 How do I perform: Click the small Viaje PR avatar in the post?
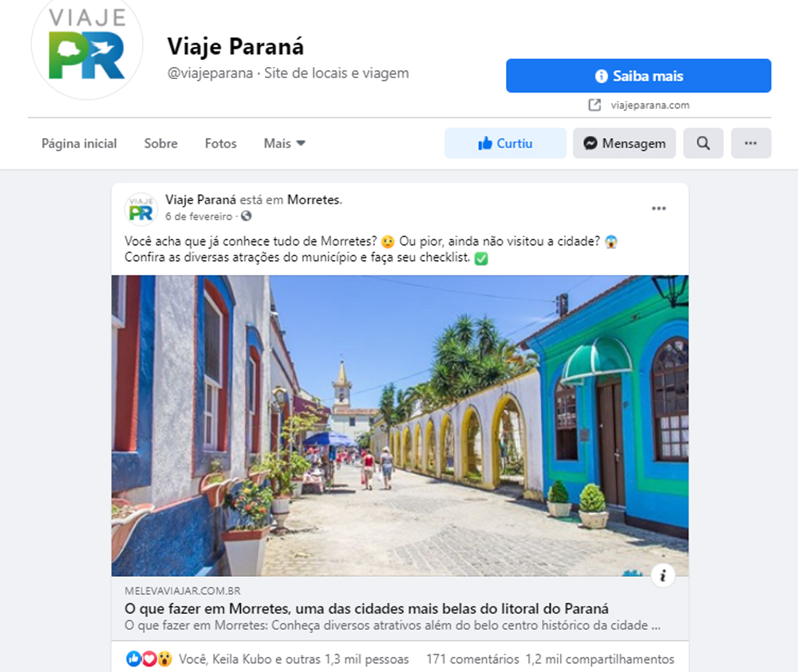tap(141, 209)
